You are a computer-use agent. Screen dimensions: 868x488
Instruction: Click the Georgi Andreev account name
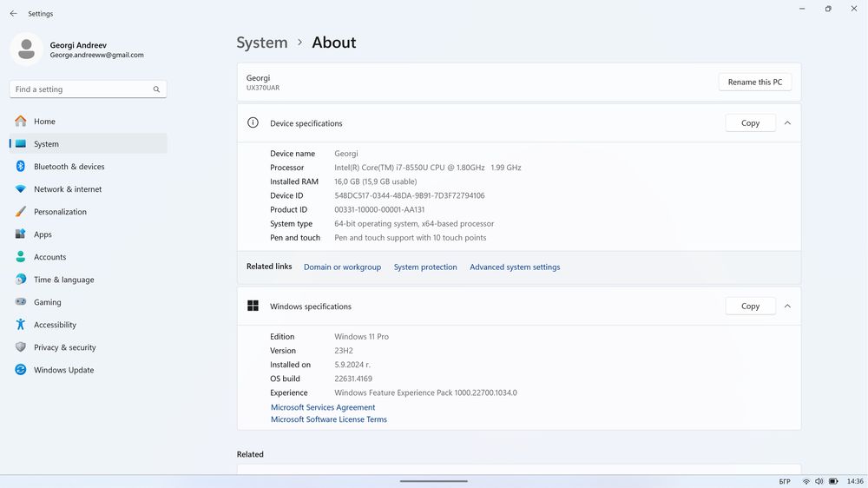(78, 45)
